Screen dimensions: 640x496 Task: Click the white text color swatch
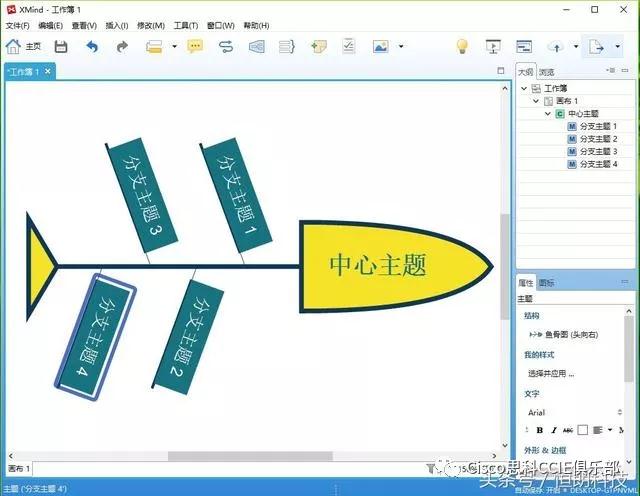coord(583,430)
